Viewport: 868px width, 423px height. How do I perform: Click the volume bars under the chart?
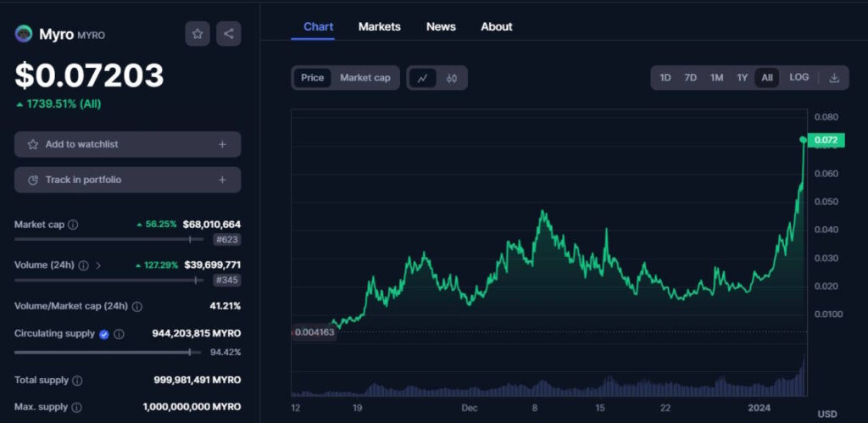pos(548,382)
